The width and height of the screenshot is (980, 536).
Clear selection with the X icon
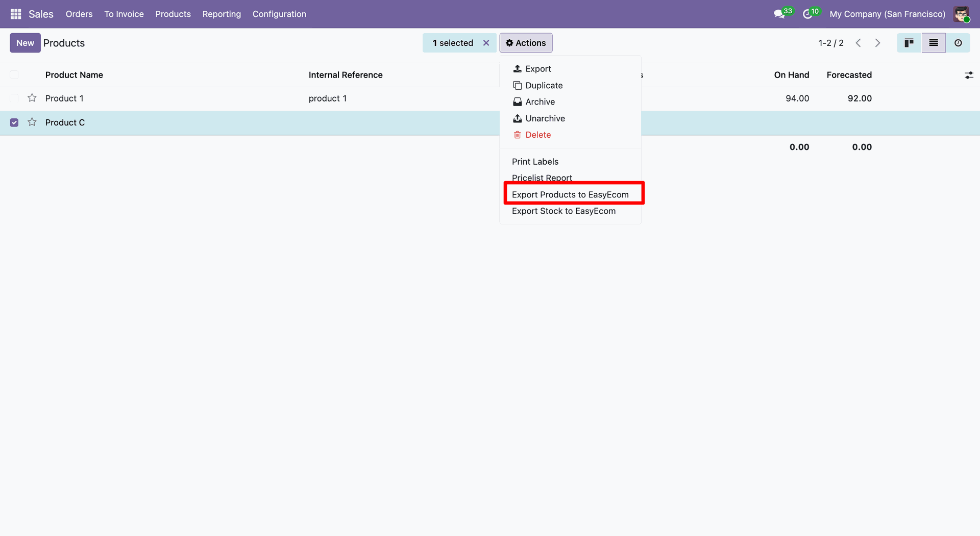pyautogui.click(x=486, y=43)
